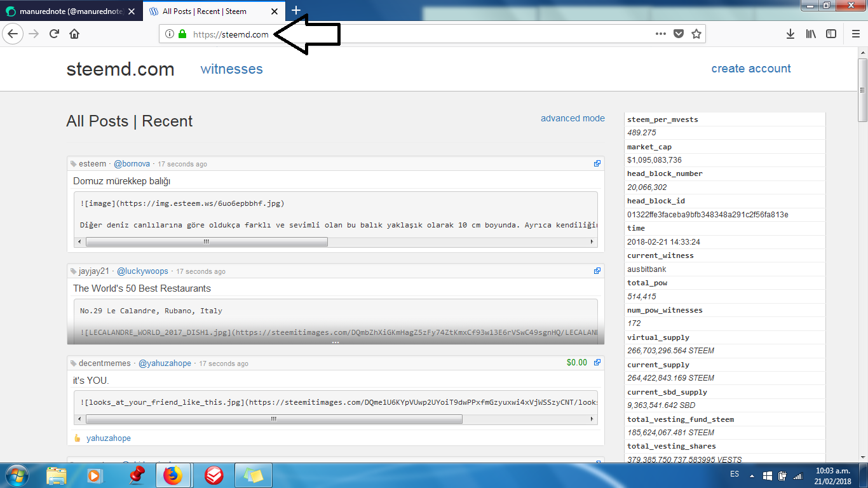Image resolution: width=868 pixels, height=488 pixels.
Task: Expand luckywoops post with ellipsis handle
Action: (x=335, y=342)
